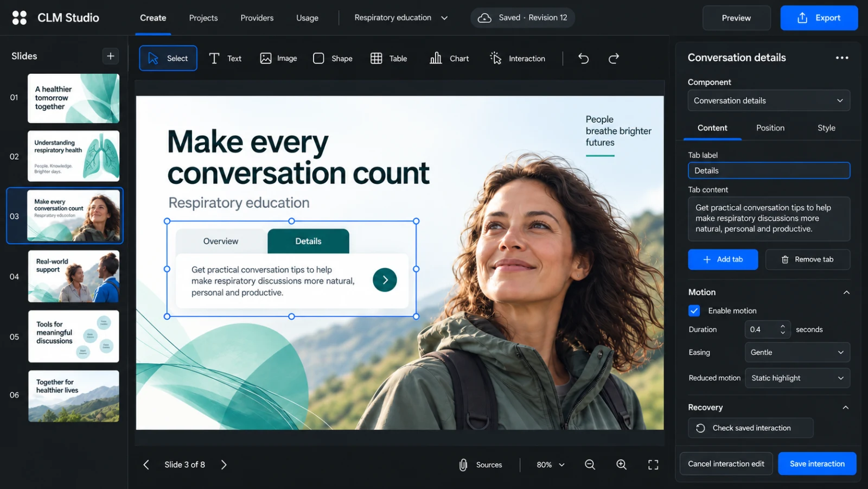Switch to Style panel tab
The height and width of the screenshot is (489, 868).
[x=826, y=128]
